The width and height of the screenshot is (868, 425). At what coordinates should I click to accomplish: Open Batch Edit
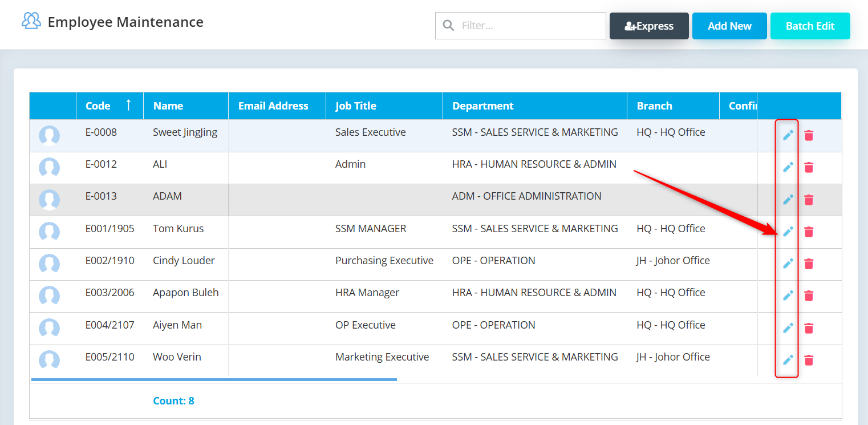point(810,26)
